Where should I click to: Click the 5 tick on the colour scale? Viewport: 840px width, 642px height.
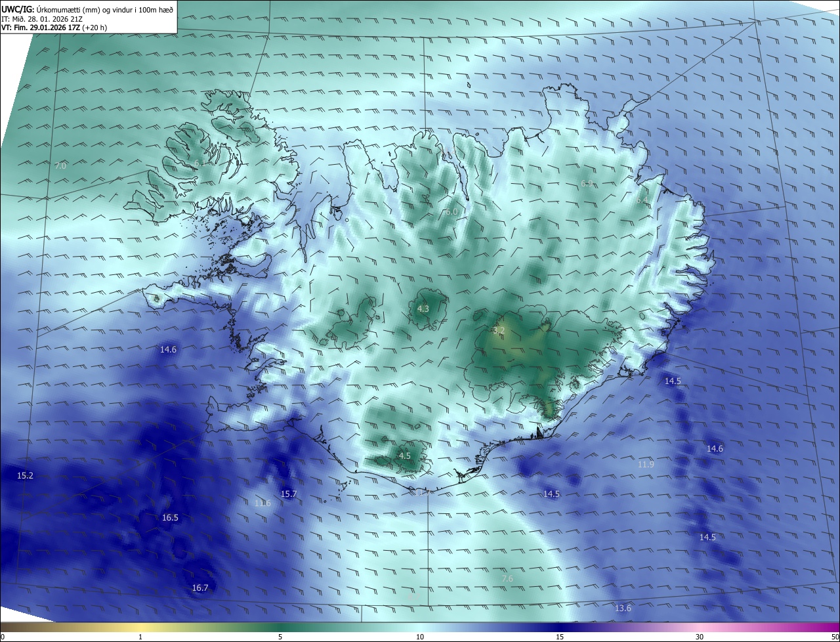coord(280,637)
